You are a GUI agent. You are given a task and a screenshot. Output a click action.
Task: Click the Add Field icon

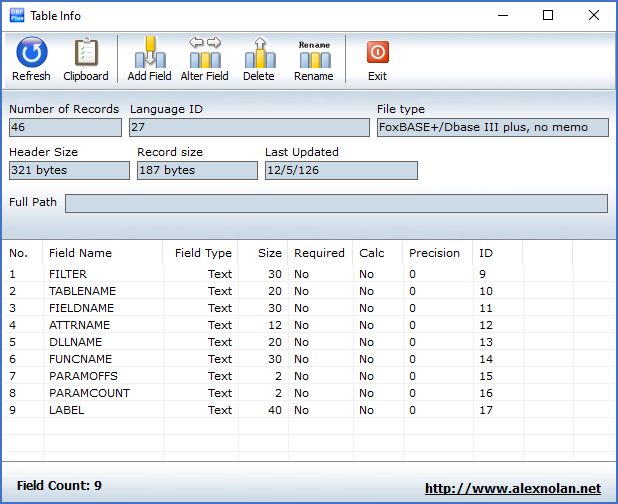[150, 52]
